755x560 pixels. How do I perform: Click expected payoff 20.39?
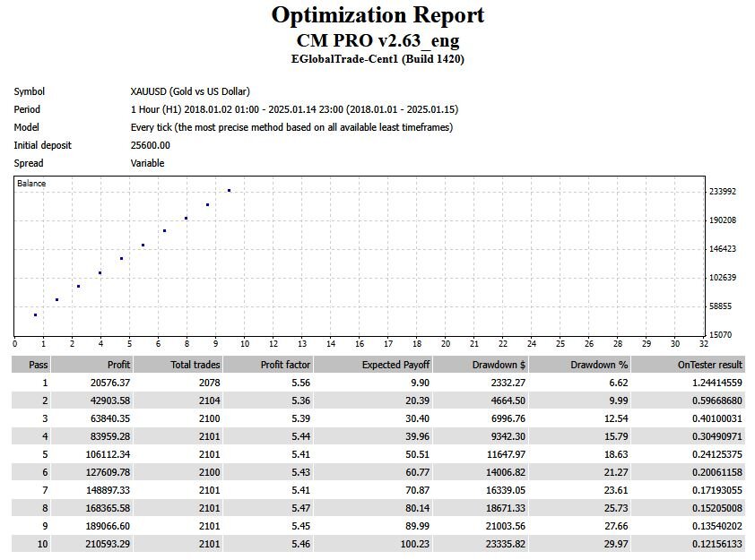[417, 401]
